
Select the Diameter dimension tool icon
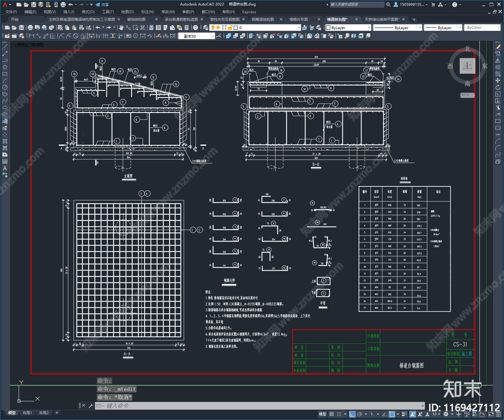(x=76, y=36)
